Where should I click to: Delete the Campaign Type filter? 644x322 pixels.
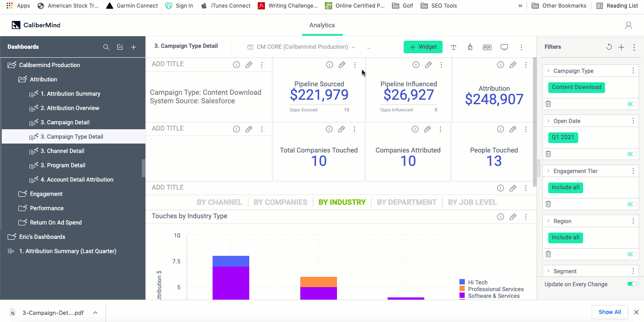548,104
